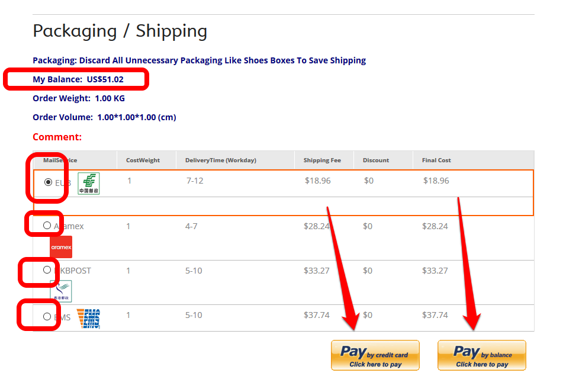
Task: Click the Shipping Fee column header
Action: click(x=322, y=160)
